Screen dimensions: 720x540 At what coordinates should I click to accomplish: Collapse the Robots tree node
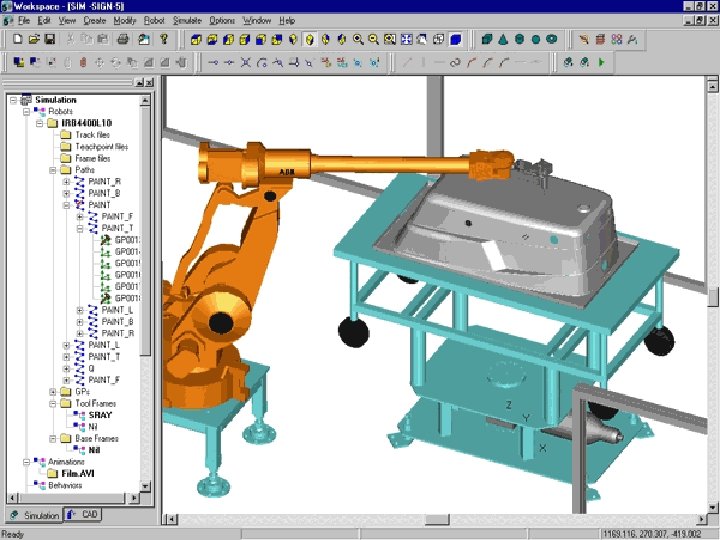(26, 111)
